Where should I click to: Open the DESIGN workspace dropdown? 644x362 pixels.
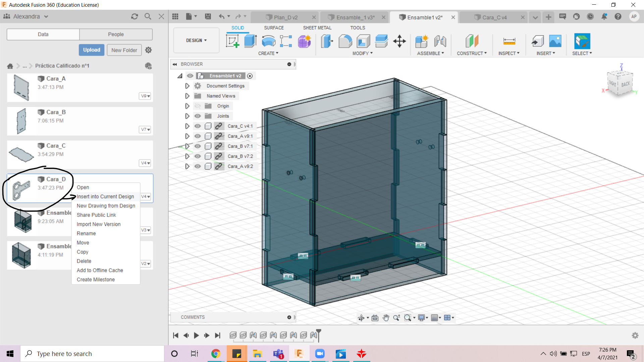pos(196,40)
